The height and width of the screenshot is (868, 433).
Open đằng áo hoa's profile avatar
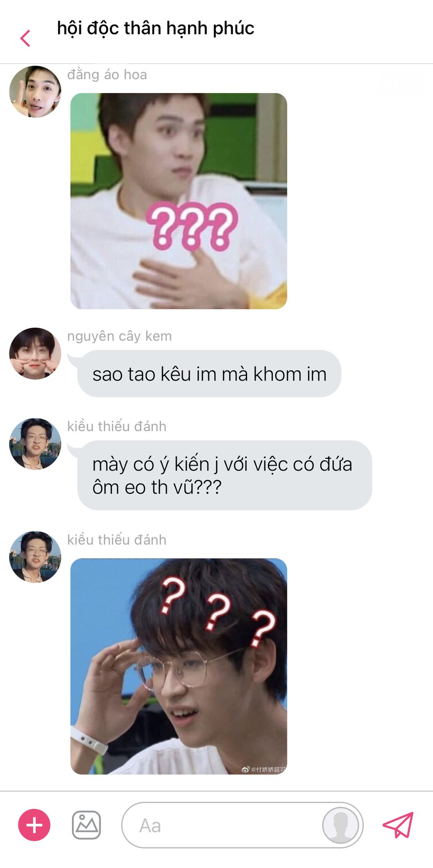tap(35, 92)
